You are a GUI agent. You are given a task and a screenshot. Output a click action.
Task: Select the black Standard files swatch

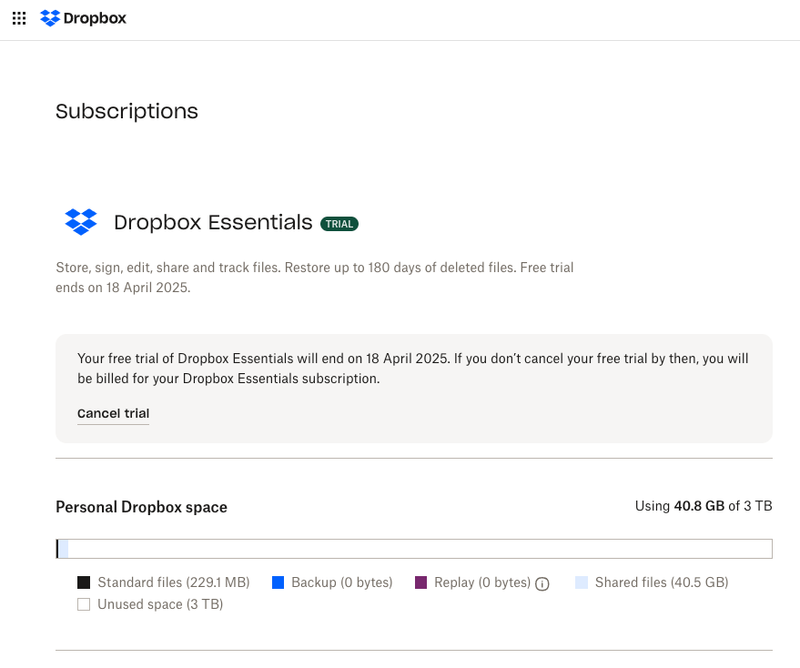point(84,582)
